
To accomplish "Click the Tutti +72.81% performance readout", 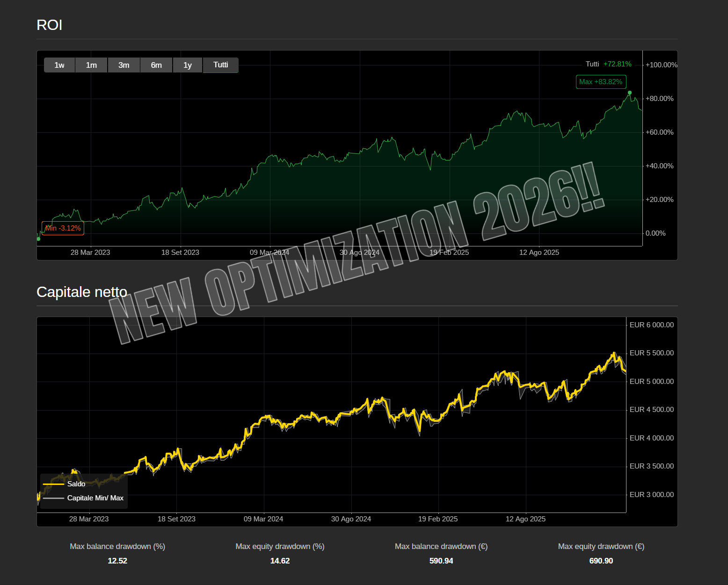I will 608,64.
